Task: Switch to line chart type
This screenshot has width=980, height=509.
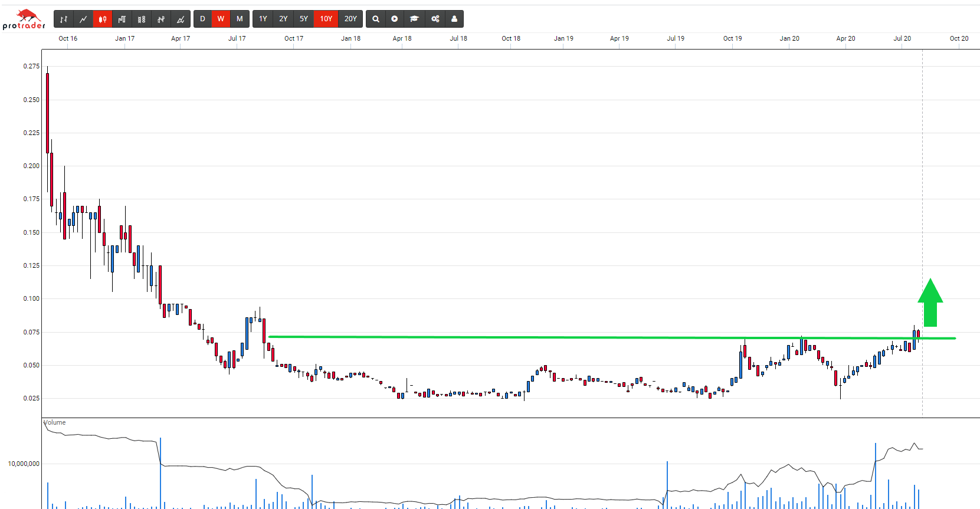Action: click(83, 19)
